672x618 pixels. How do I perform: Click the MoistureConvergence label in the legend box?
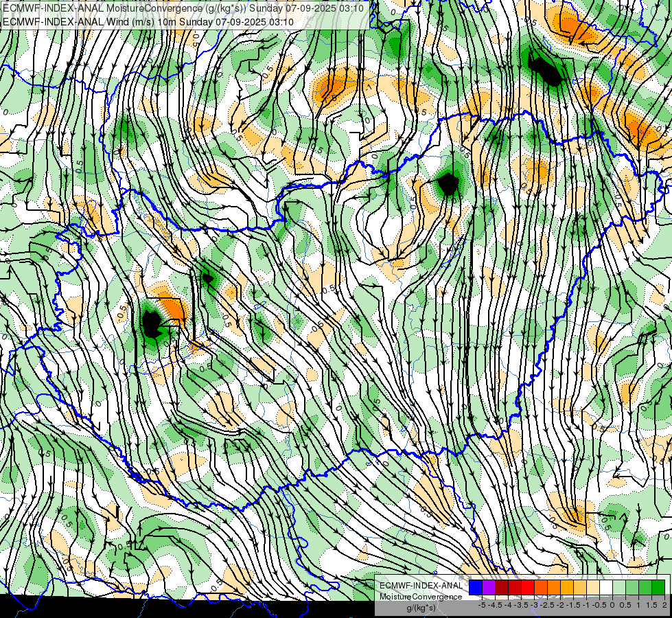pos(421,597)
